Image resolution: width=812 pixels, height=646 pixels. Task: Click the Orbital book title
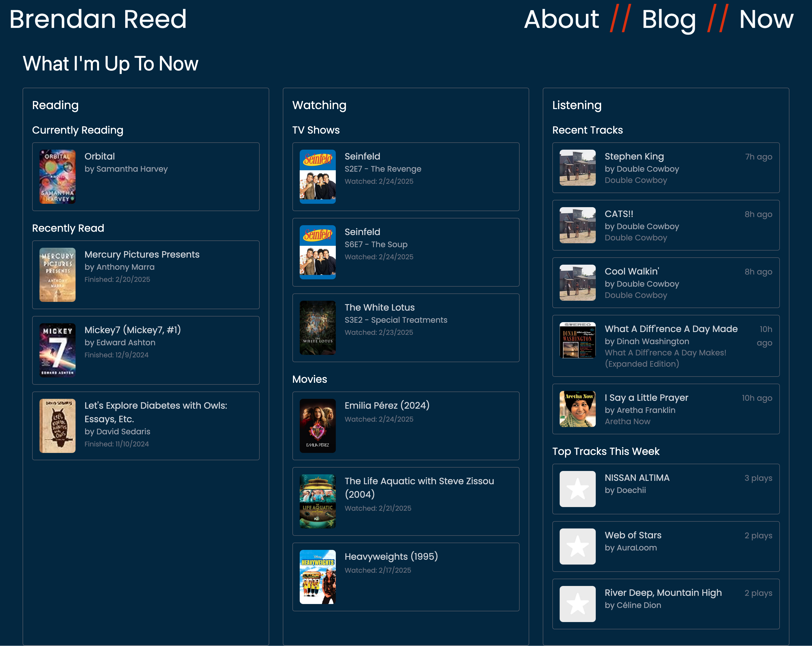[100, 156]
